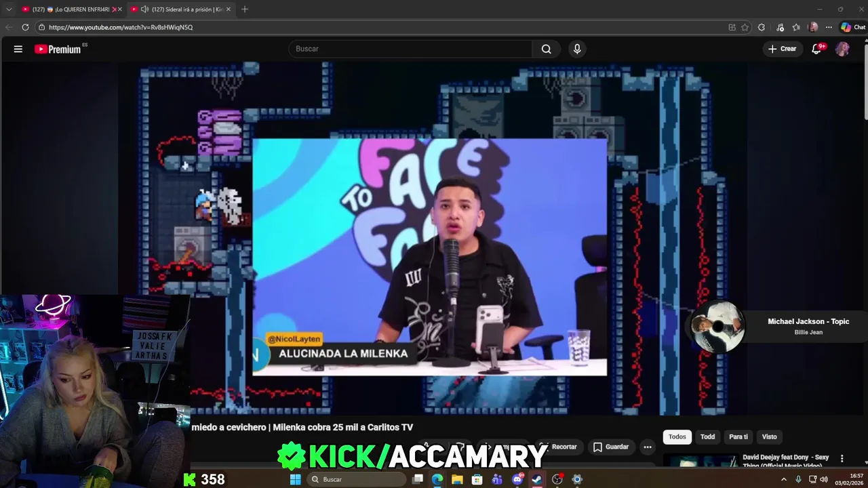Open OBS Studio from the taskbar
This screenshot has width=868, height=488.
point(557,479)
